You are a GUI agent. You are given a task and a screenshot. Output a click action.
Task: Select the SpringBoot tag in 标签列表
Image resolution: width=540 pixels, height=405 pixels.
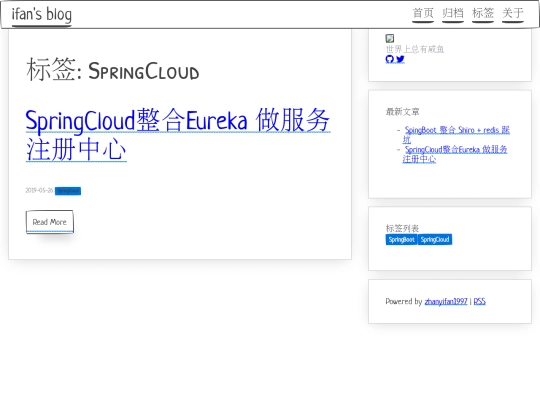tap(402, 239)
